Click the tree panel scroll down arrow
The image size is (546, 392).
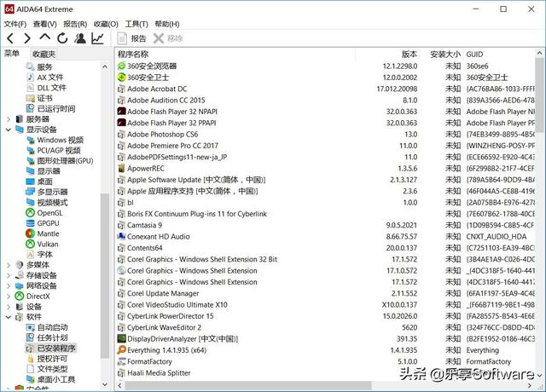(x=105, y=384)
